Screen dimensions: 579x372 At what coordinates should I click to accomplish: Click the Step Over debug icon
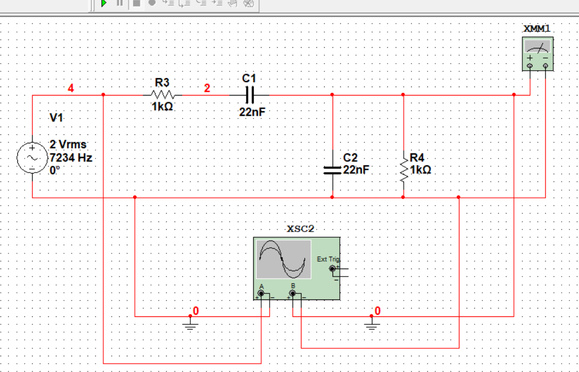pos(184,3)
